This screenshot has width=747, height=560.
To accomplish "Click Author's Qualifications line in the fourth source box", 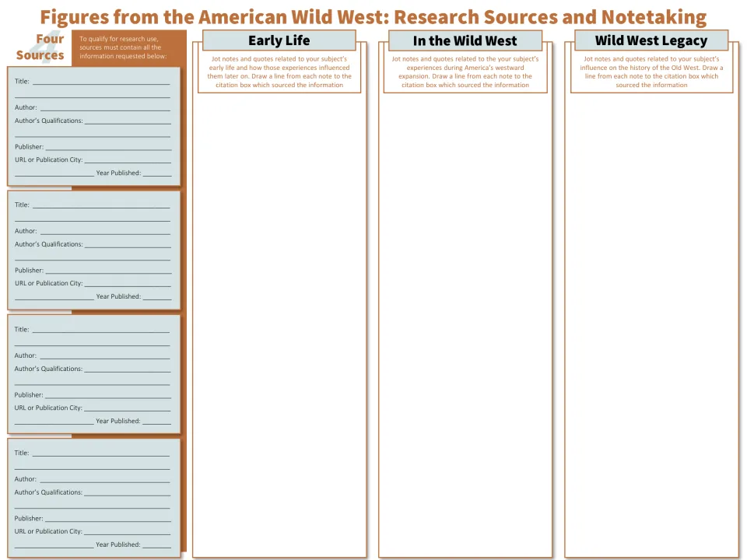I will tap(127, 492).
